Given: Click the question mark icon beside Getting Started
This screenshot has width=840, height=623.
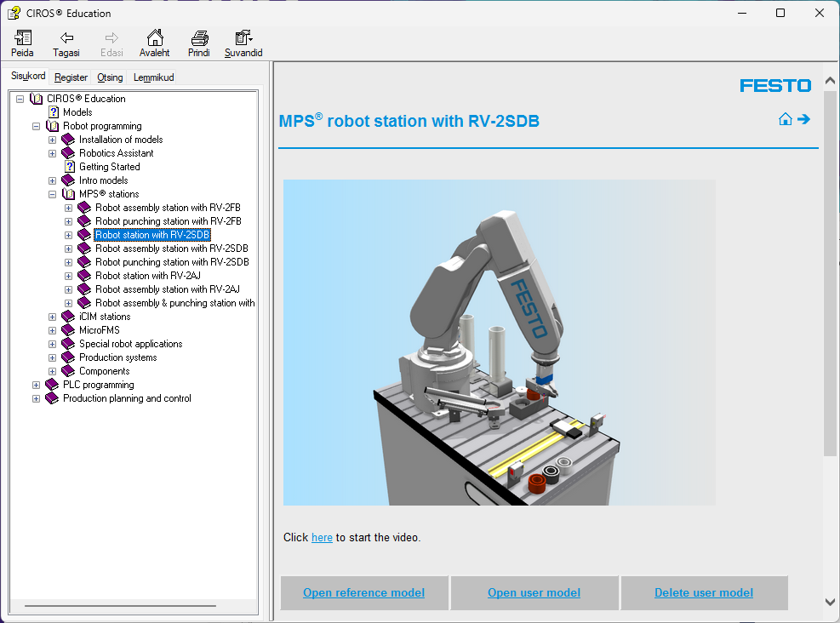Looking at the screenshot, I should 70,167.
